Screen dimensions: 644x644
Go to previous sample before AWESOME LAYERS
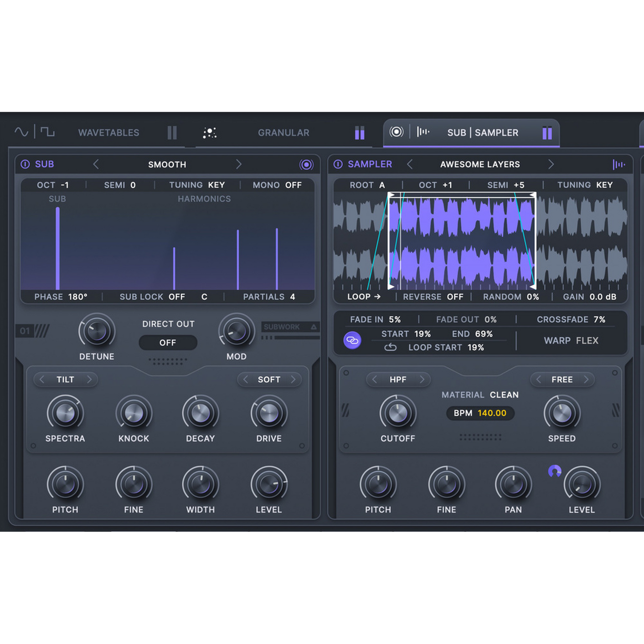click(x=410, y=164)
